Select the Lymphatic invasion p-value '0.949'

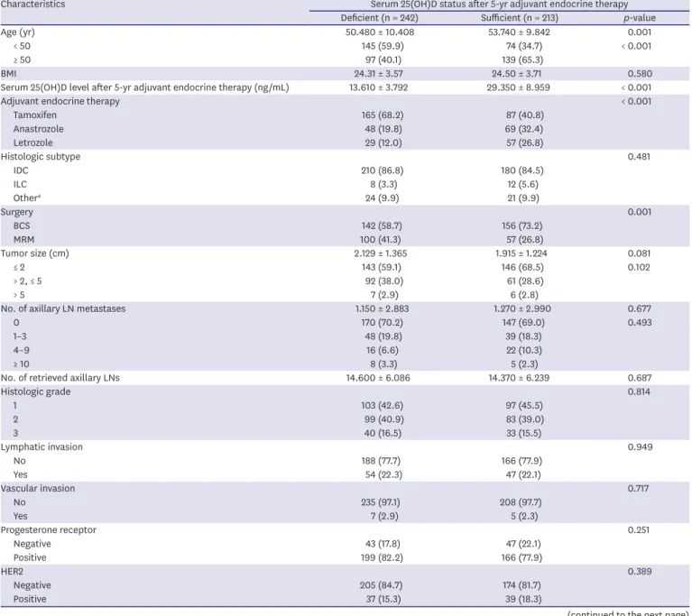[x=640, y=447]
